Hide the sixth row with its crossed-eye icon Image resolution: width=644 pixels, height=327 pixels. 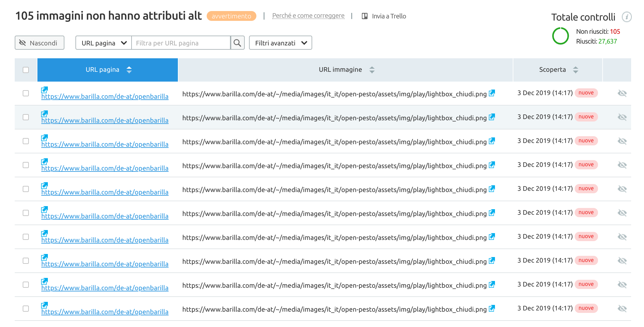[x=622, y=213]
